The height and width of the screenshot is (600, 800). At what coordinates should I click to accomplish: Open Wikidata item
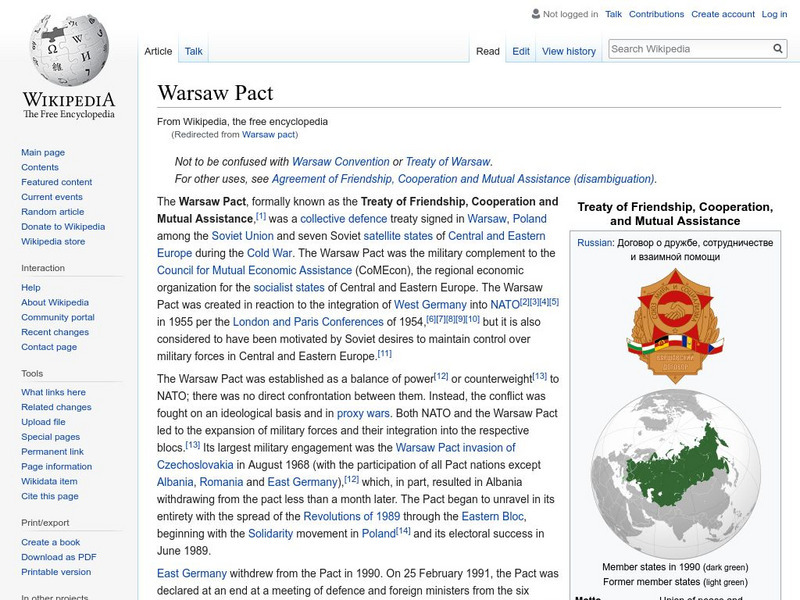point(49,481)
